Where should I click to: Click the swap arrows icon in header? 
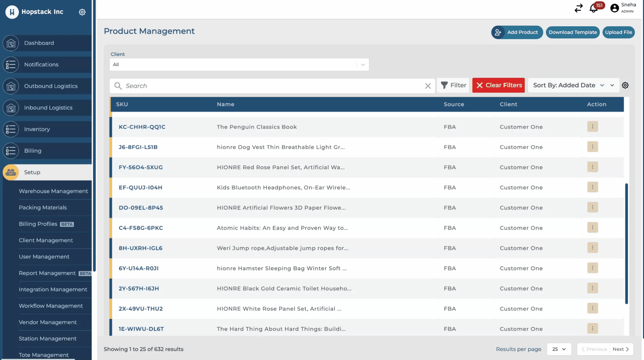579,8
